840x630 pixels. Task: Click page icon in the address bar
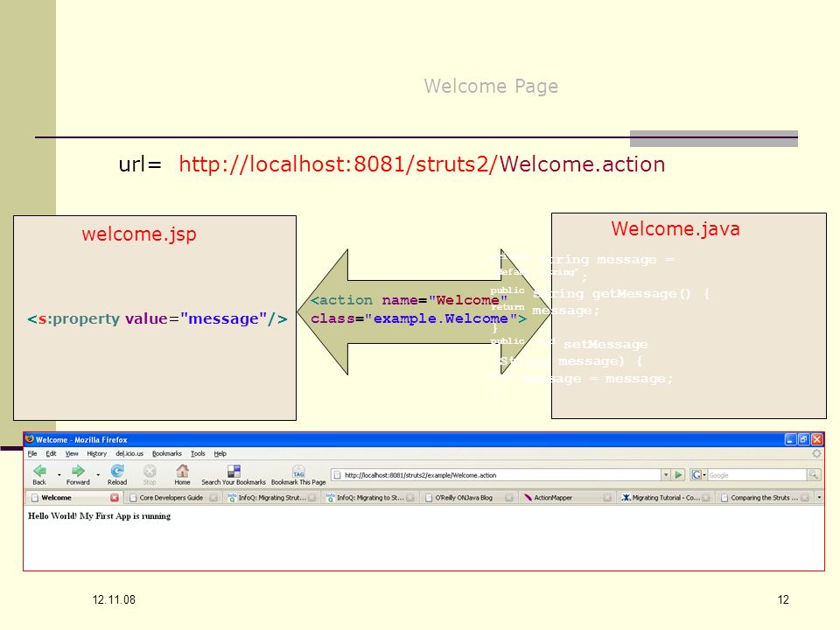pyautogui.click(x=338, y=475)
